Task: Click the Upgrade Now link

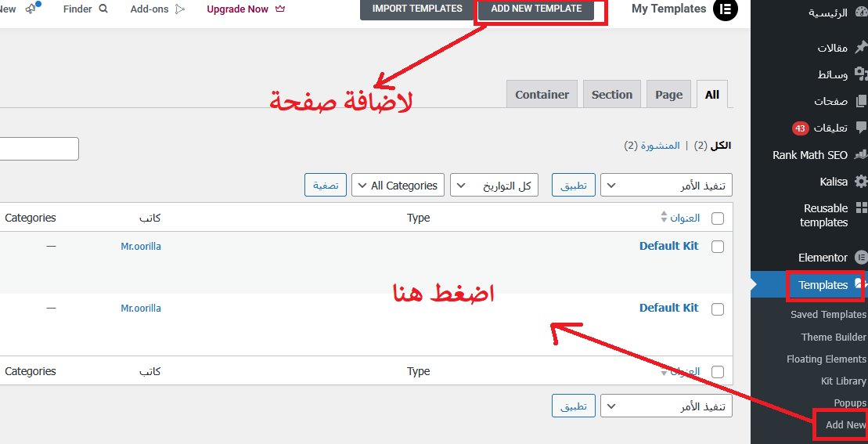Action: 237,9
